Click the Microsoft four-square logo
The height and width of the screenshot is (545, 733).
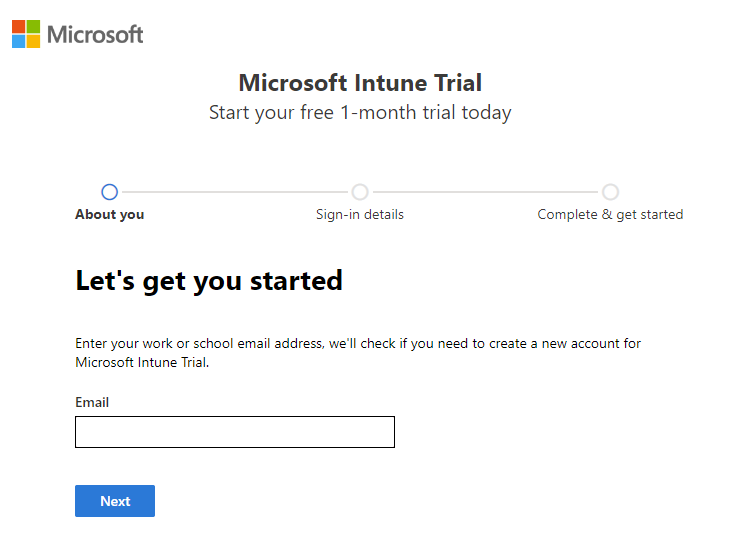[x=26, y=34]
